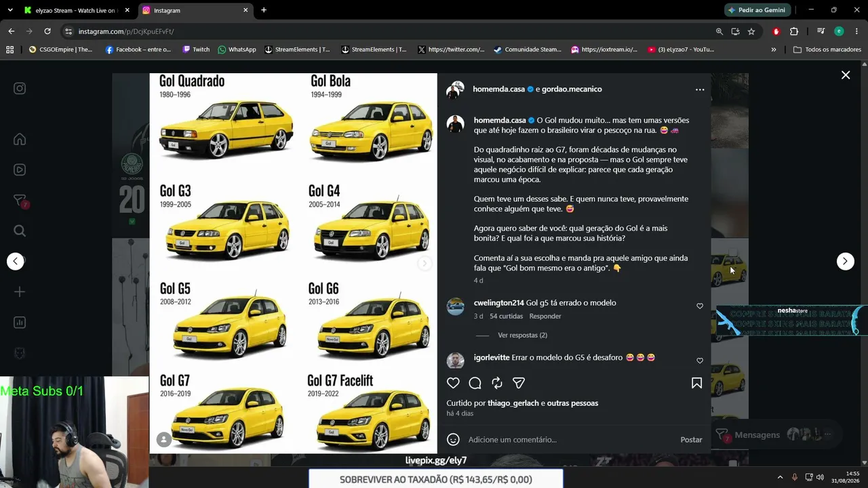This screenshot has height=488, width=868.
Task: Open the dashboard chart icon in sidebar
Action: (20, 323)
